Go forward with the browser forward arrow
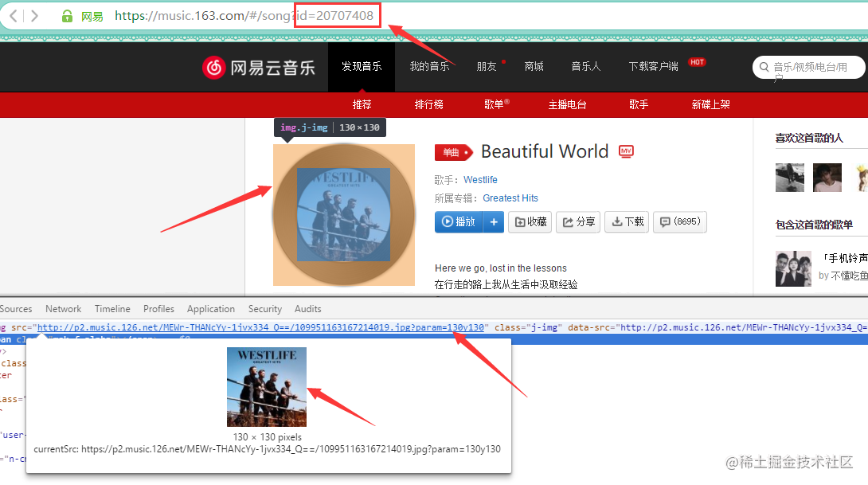Image resolution: width=868 pixels, height=485 pixels. coord(34,15)
